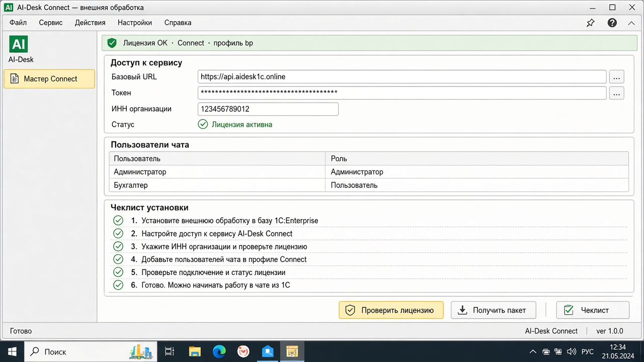Viewport: 644px width, 362px height.
Task: Open the help question-mark icon
Action: coord(612,23)
